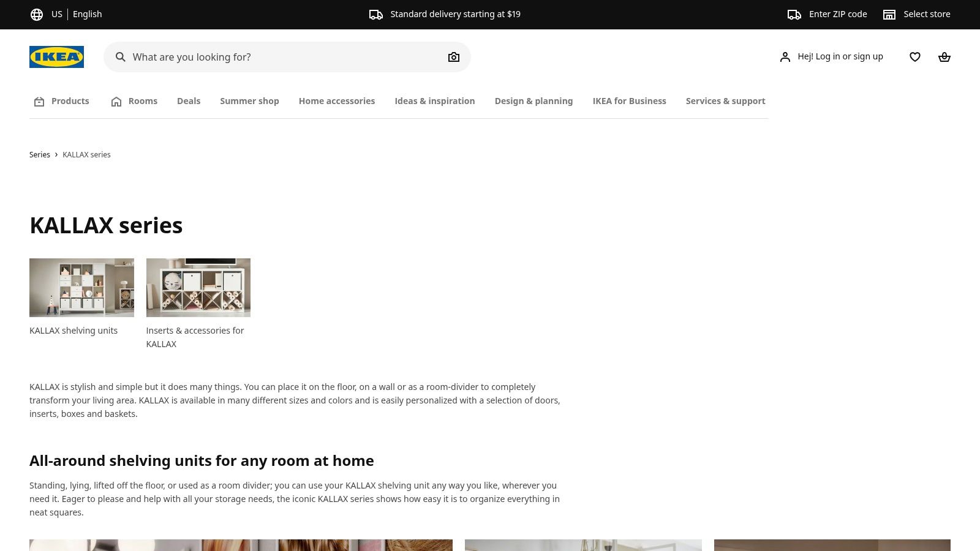This screenshot has height=551, width=980.
Task: Focus the search input field
Action: tap(287, 57)
